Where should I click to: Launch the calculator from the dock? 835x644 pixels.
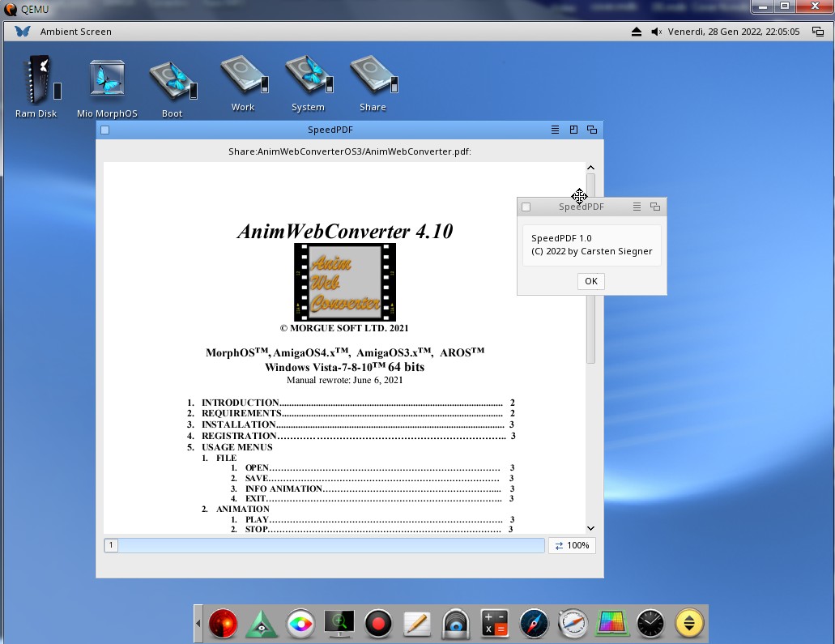(494, 624)
